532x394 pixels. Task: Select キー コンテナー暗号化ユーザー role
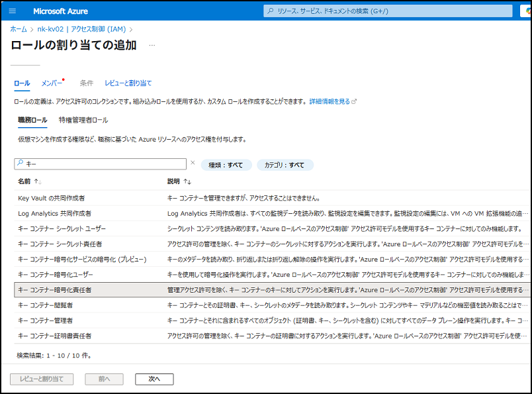pyautogui.click(x=272, y=274)
